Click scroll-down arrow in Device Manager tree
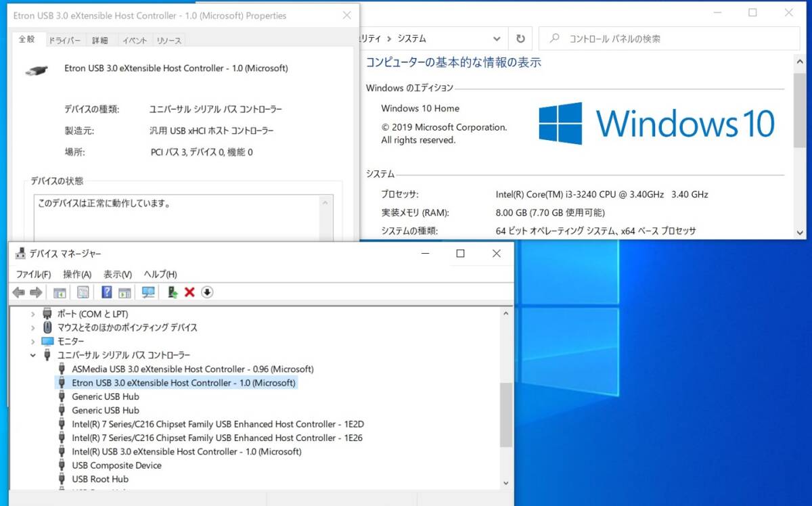The width and height of the screenshot is (812, 506). point(506,483)
